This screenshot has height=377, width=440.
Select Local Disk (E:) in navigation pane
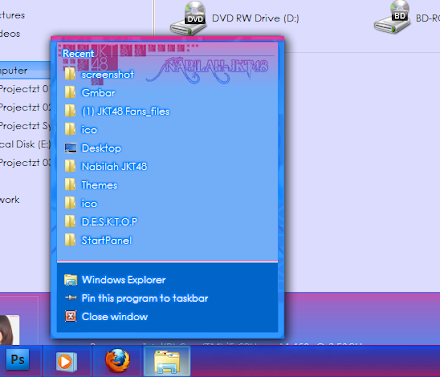click(25, 144)
